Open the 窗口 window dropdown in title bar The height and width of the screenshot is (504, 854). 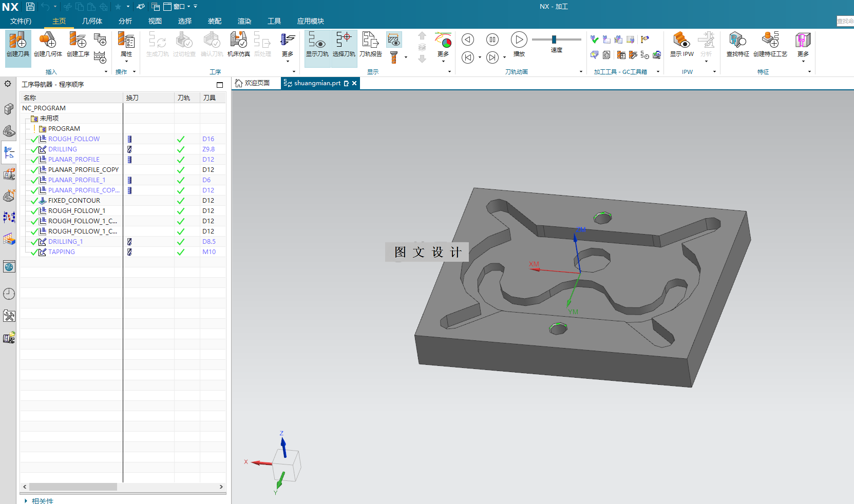tap(178, 7)
